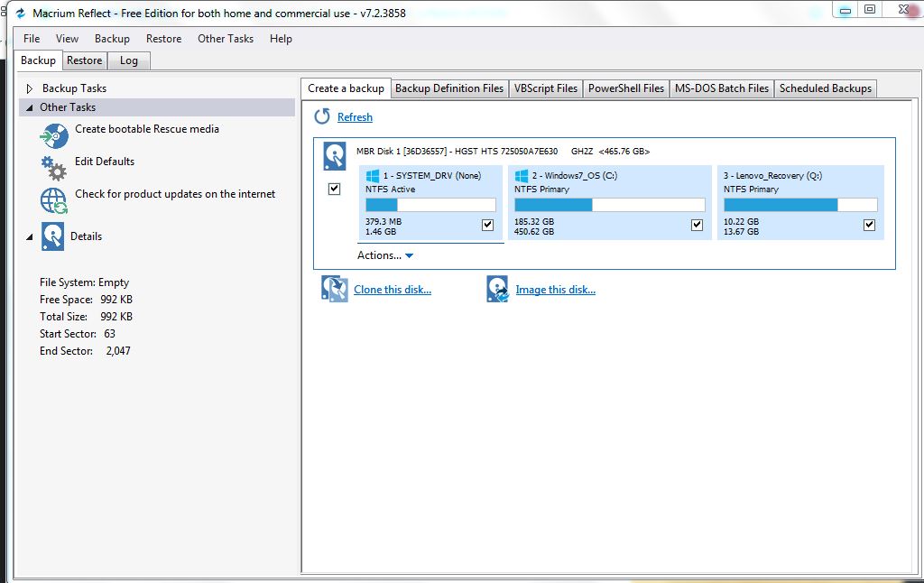The image size is (924, 583).
Task: Uncheck the SYSTEM_DRV partition checkbox
Action: [x=487, y=225]
